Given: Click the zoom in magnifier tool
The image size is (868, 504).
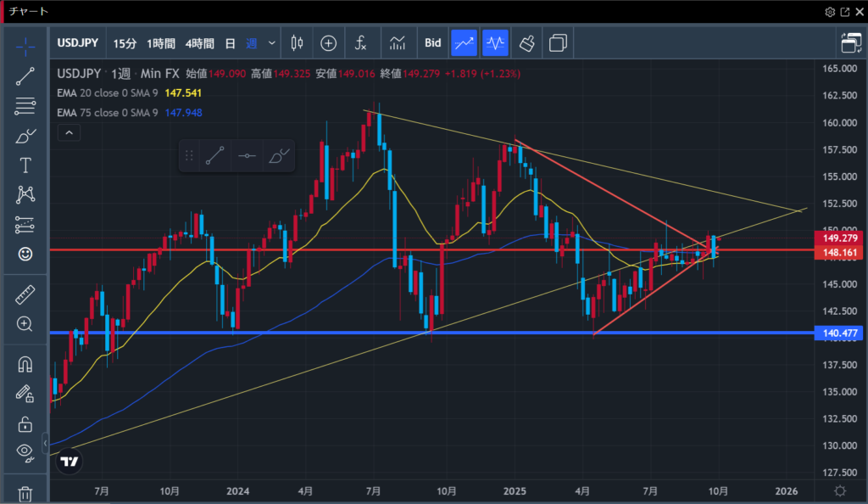Looking at the screenshot, I should (25, 323).
